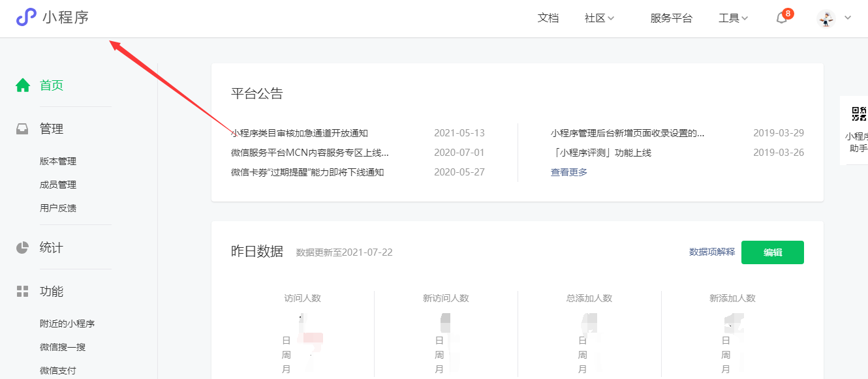Click the pie chart icon beside 统计

point(23,248)
